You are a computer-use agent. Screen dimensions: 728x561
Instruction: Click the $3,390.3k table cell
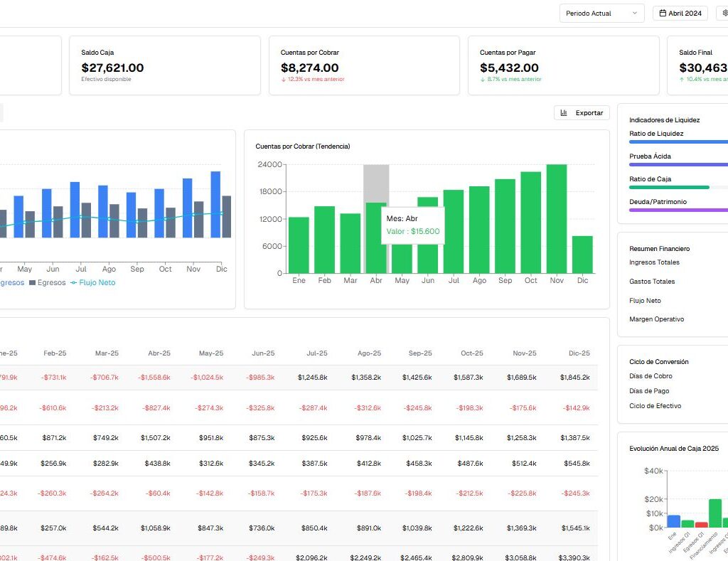tap(574, 557)
